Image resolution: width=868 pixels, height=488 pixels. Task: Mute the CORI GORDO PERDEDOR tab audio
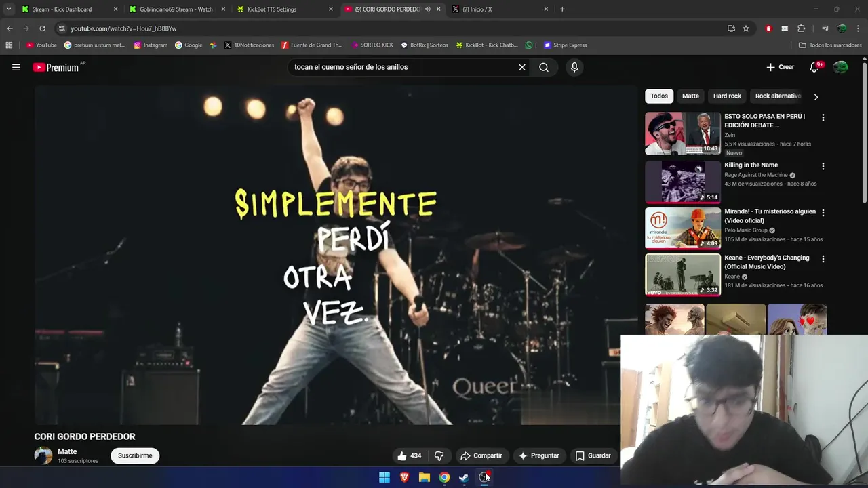coord(427,9)
